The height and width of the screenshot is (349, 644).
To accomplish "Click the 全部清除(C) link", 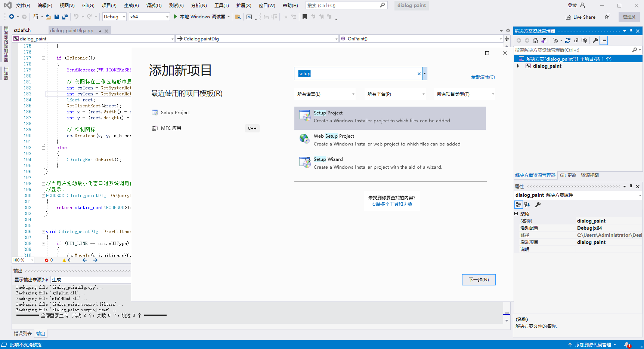I will click(x=483, y=77).
